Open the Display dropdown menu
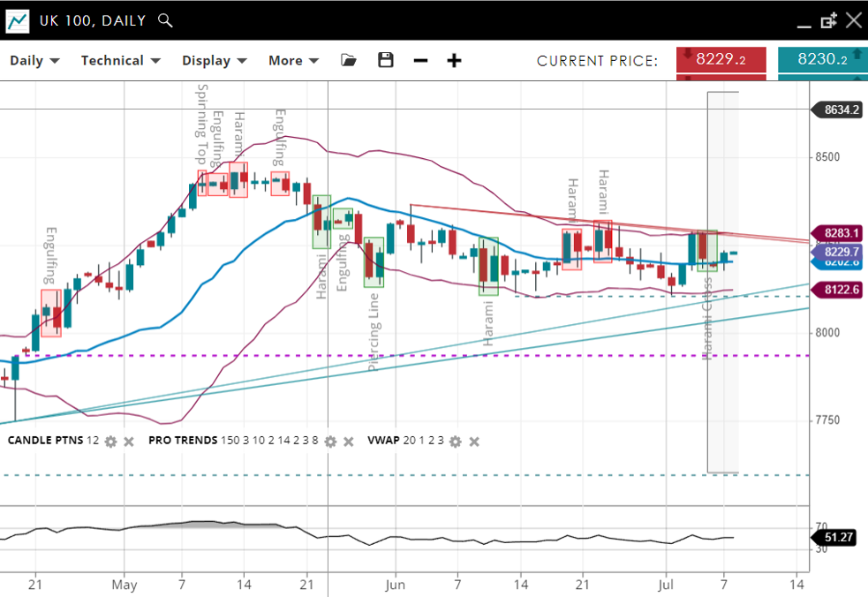Screen dimensions: 868x597 215,60
